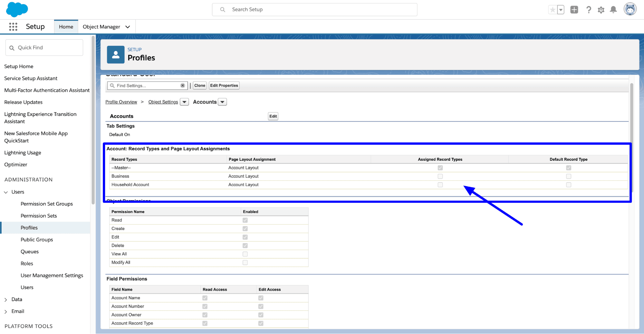644x334 pixels.
Task: Open the setup gear icon
Action: pyautogui.click(x=601, y=10)
